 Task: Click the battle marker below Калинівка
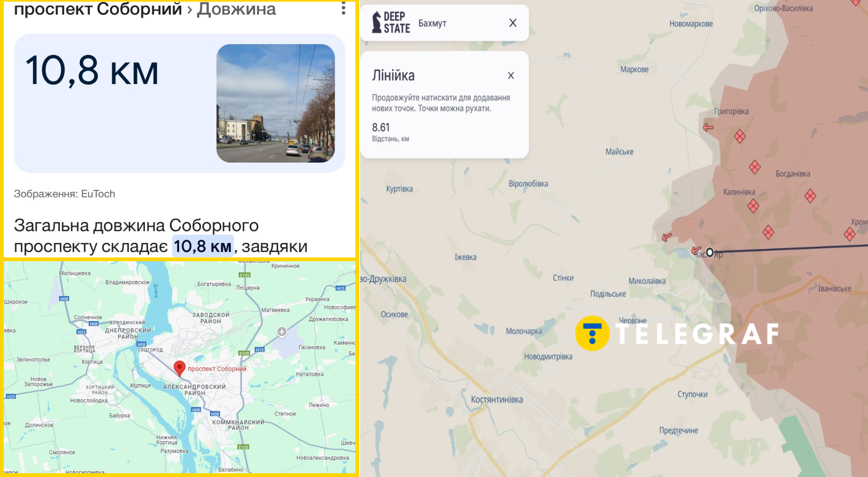point(753,206)
